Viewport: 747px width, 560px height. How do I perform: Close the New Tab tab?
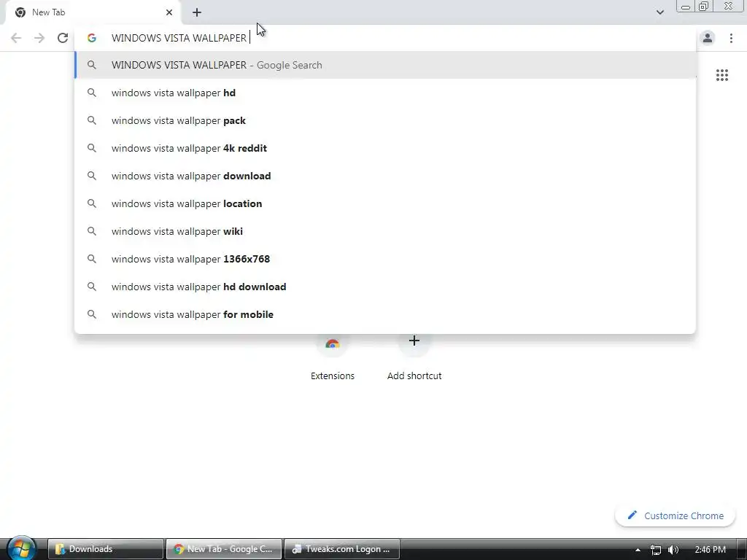pyautogui.click(x=169, y=12)
